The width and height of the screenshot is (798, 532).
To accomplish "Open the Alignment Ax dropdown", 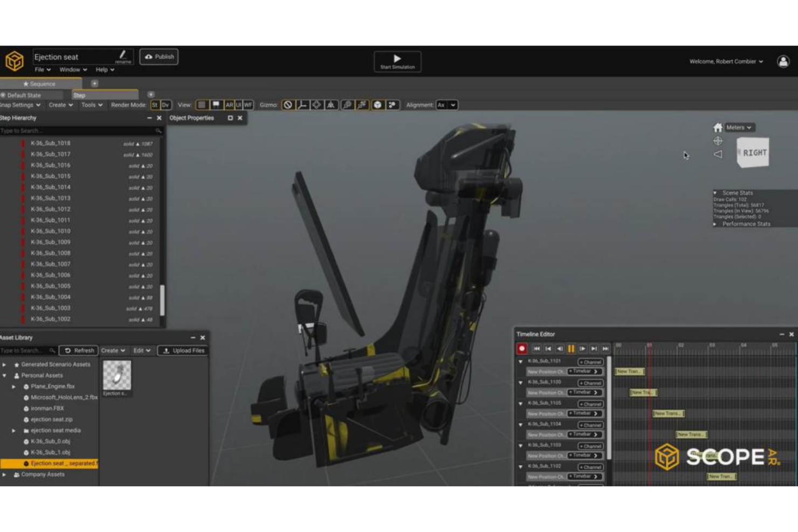I will click(447, 105).
